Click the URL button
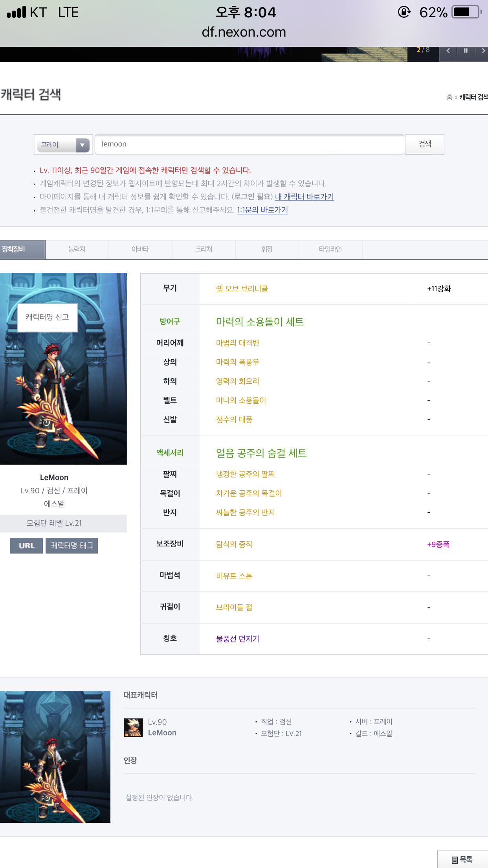 click(x=27, y=546)
